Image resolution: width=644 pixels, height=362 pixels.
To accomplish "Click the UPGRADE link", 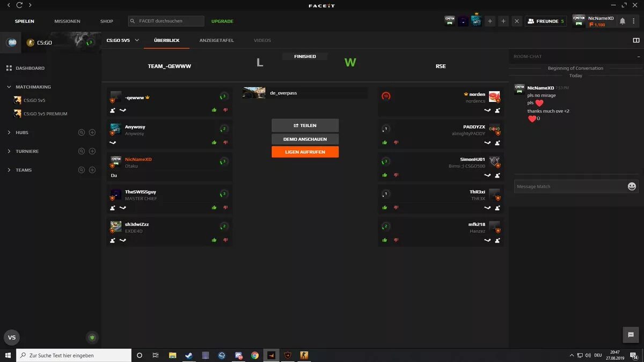I will pos(222,21).
